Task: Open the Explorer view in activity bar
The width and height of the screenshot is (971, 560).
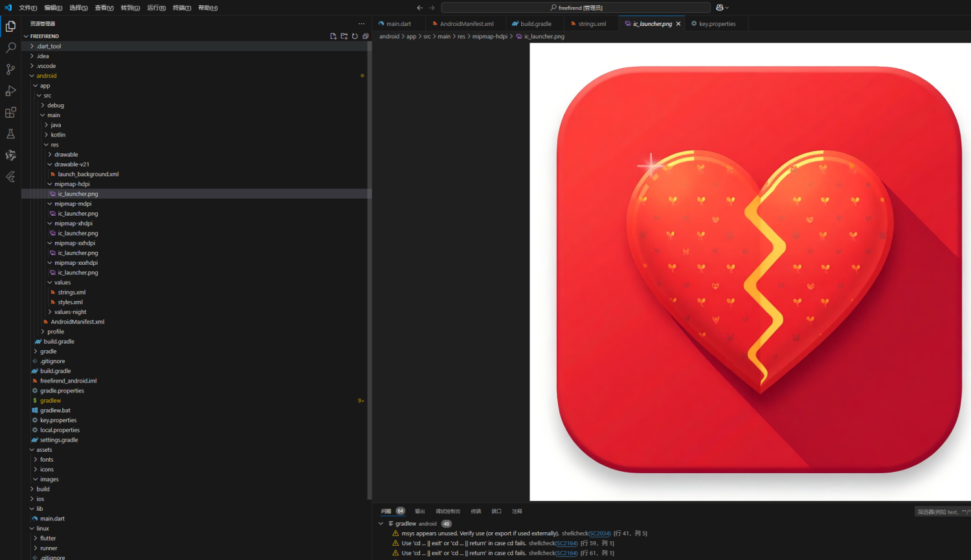Action: tap(10, 27)
